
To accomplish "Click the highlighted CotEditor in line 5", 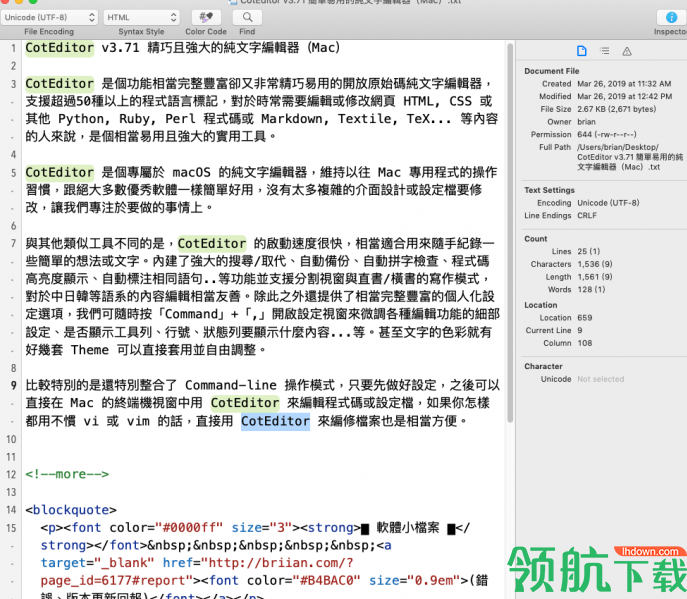I will point(60,173).
